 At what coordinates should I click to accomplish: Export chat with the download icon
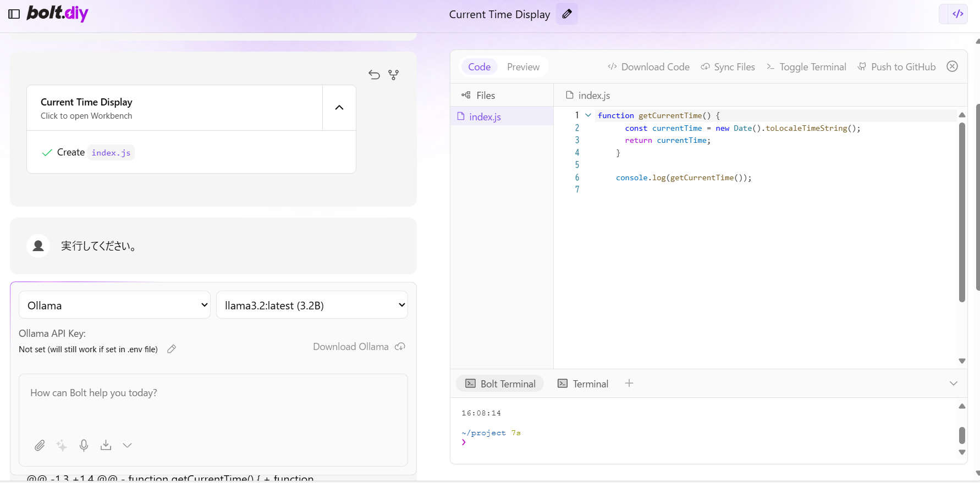click(106, 446)
